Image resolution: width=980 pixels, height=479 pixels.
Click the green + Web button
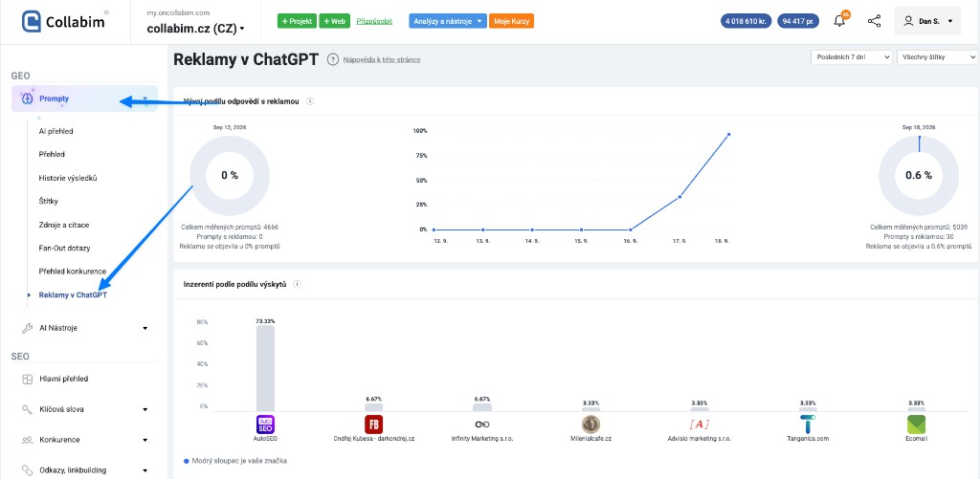[x=334, y=21]
